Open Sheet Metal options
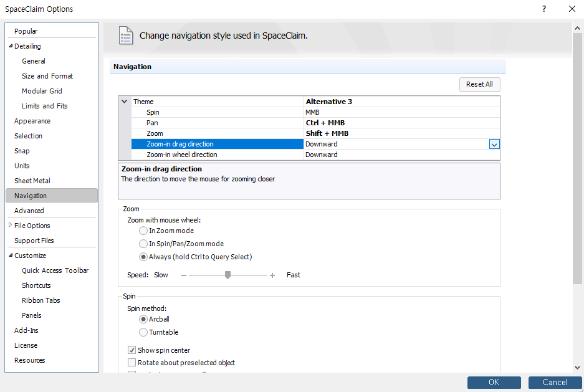The height and width of the screenshot is (392, 584). [x=32, y=181]
